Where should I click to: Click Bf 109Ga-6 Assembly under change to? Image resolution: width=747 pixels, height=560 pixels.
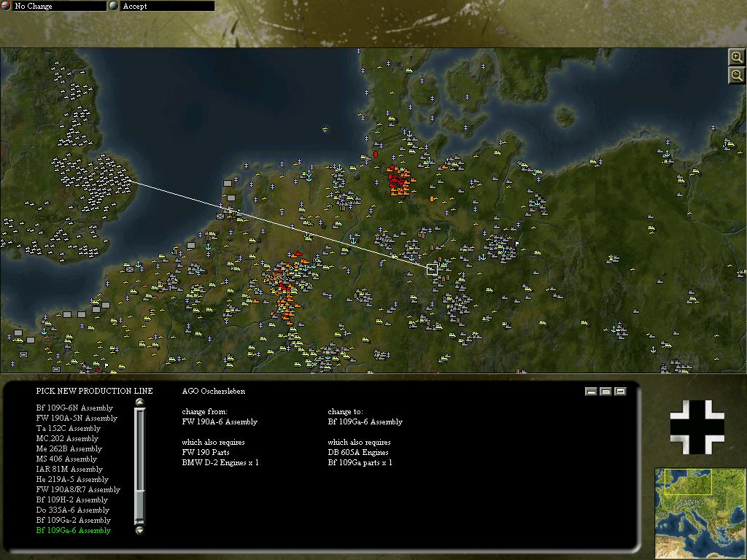[365, 422]
